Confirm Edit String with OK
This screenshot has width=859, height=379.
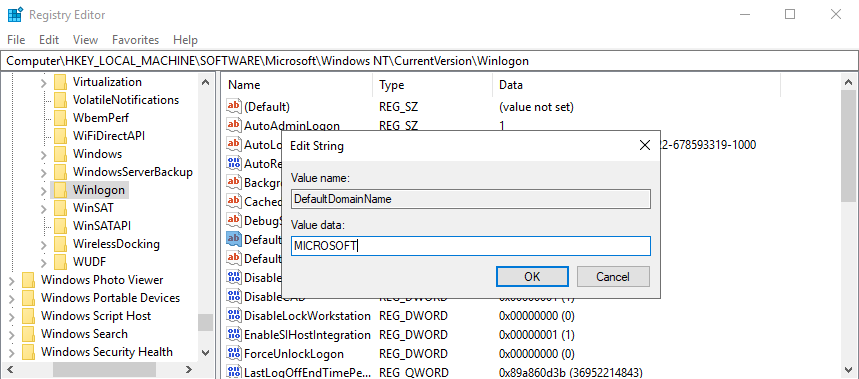pos(532,277)
